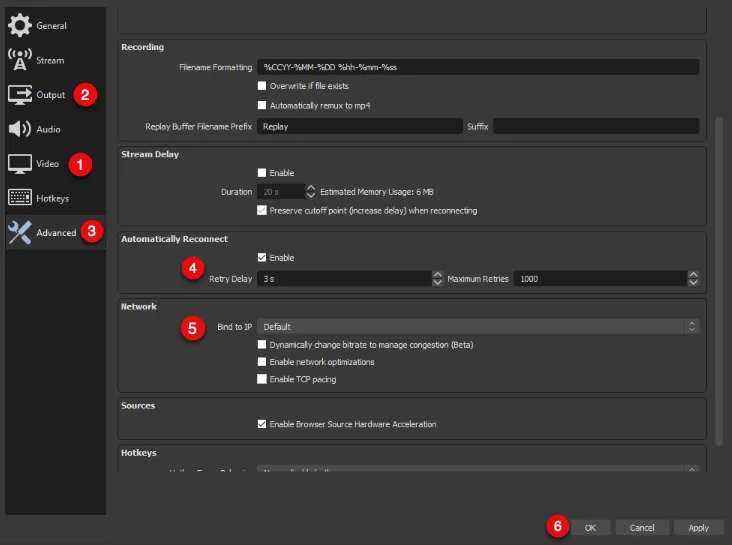Viewport: 732px width, 545px height.
Task: Open General settings label
Action: 51,26
